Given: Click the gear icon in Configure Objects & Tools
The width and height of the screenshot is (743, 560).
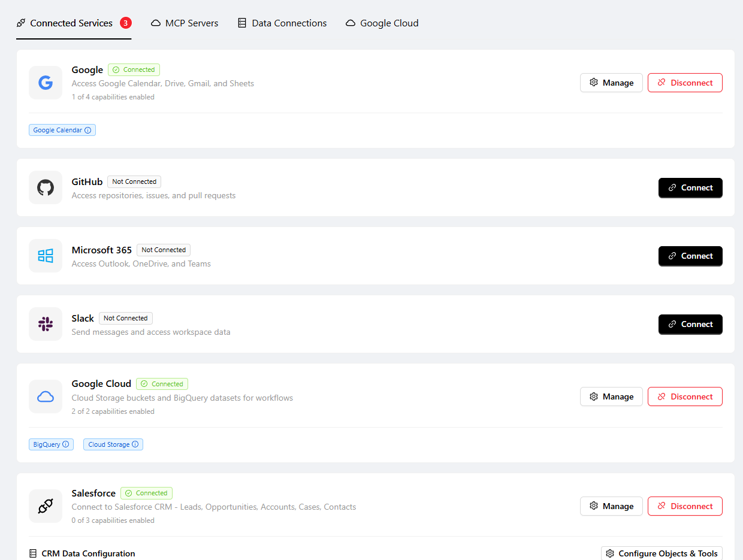Looking at the screenshot, I should pos(610,553).
